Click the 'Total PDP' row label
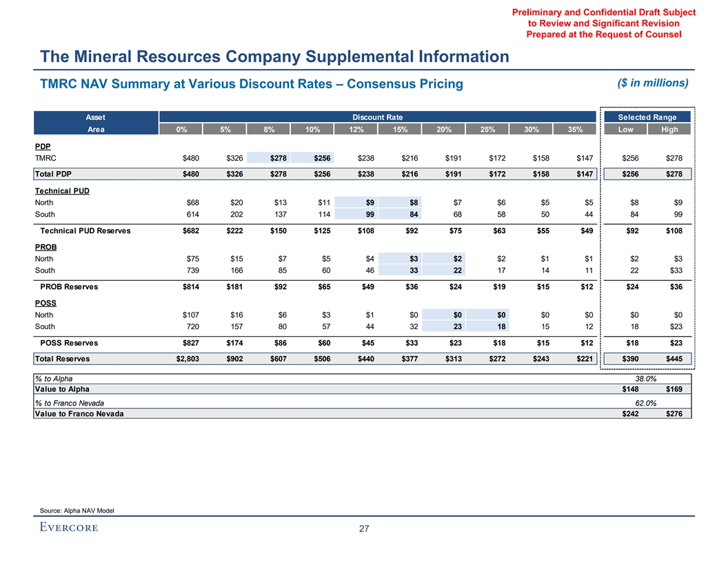Viewport: 728px width, 563px height. point(52,174)
